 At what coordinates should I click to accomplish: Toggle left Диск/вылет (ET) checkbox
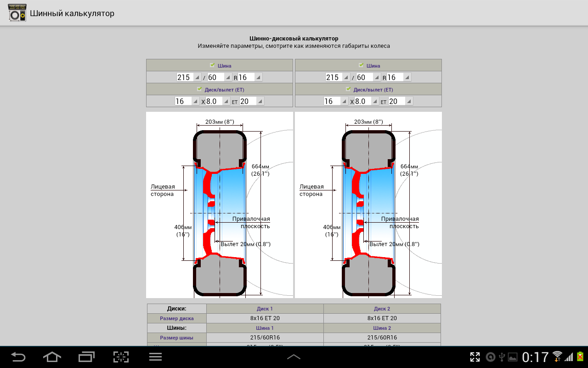coord(199,89)
